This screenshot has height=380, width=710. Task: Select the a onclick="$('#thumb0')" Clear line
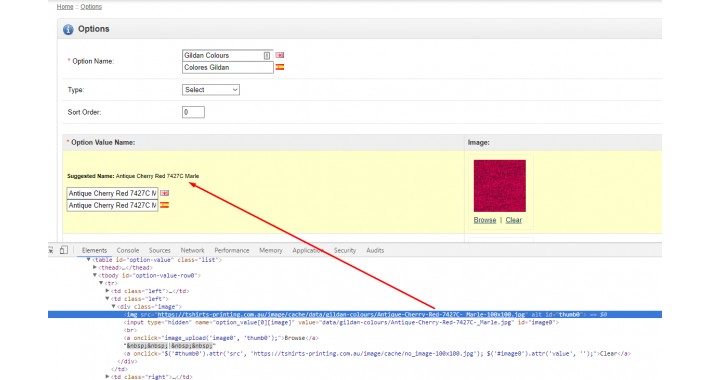pos(377,353)
